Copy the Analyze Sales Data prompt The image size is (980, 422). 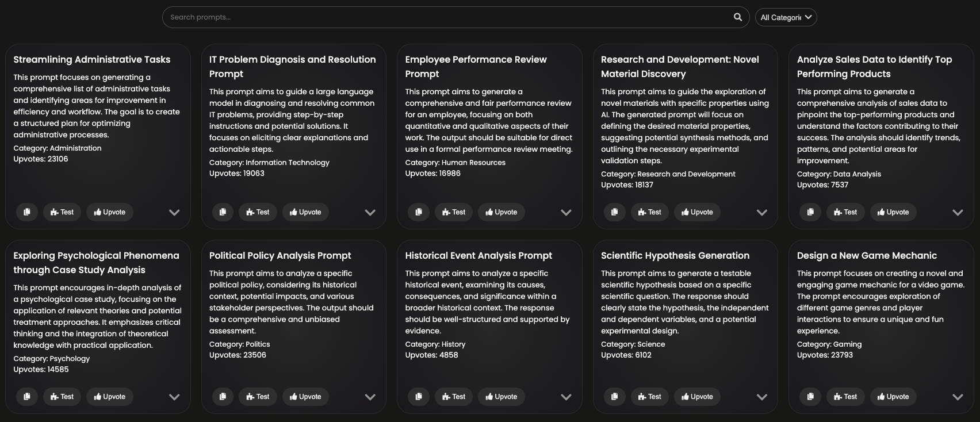pyautogui.click(x=810, y=212)
